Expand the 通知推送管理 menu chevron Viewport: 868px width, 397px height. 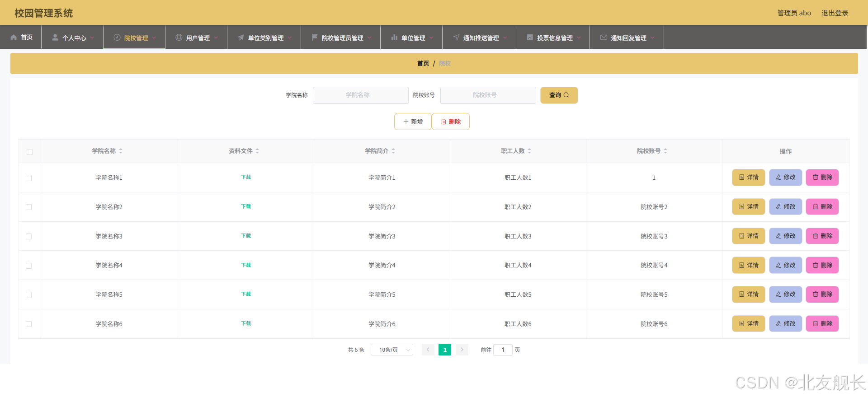[505, 37]
